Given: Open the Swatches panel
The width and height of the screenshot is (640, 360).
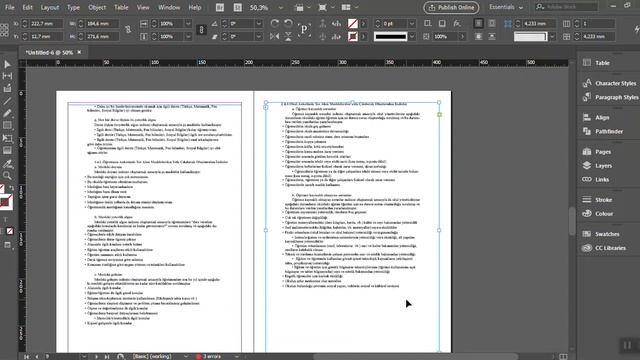Looking at the screenshot, I should point(602,234).
